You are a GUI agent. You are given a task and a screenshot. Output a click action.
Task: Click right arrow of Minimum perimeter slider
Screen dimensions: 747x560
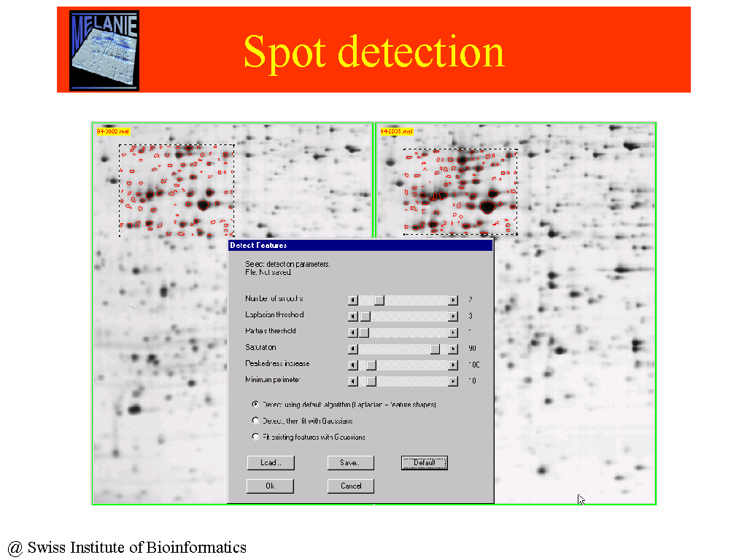pos(453,381)
